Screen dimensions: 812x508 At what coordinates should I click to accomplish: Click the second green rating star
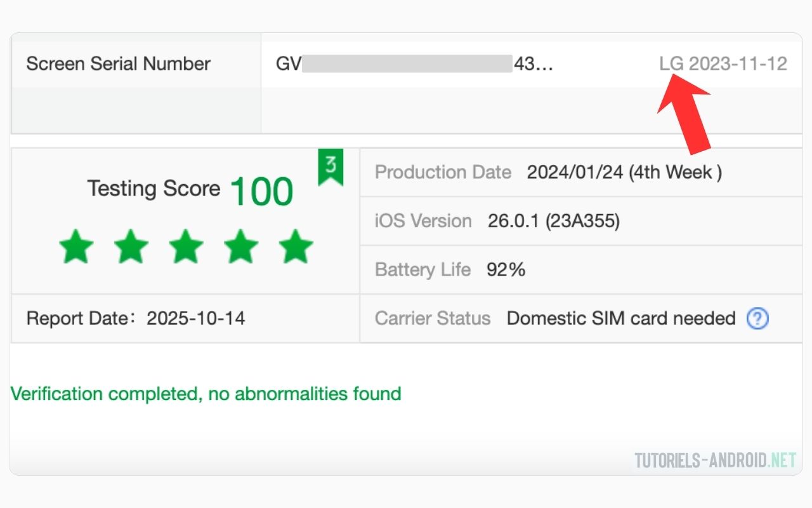pyautogui.click(x=131, y=247)
